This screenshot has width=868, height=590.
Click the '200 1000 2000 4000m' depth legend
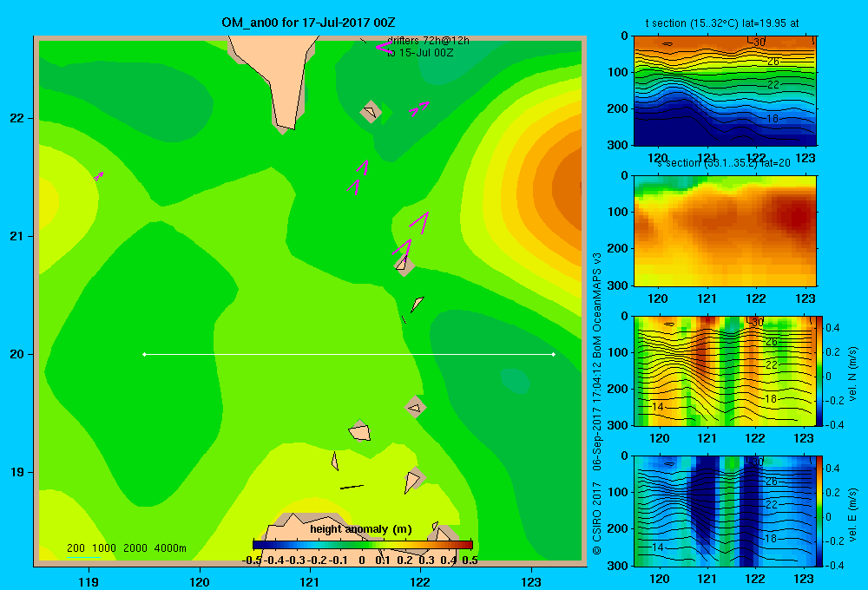(126, 548)
